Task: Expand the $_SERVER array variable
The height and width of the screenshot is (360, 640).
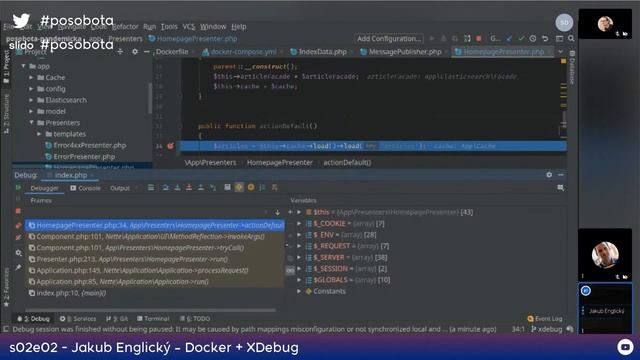Action: (x=299, y=258)
